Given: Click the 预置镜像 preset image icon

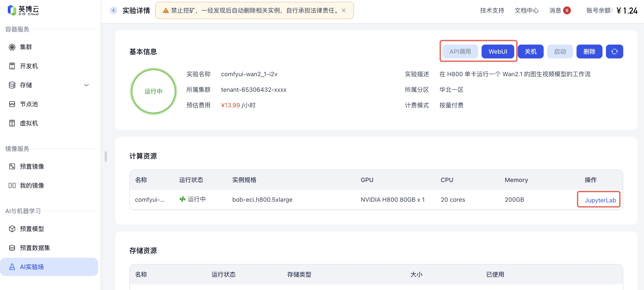Looking at the screenshot, I should [12, 166].
